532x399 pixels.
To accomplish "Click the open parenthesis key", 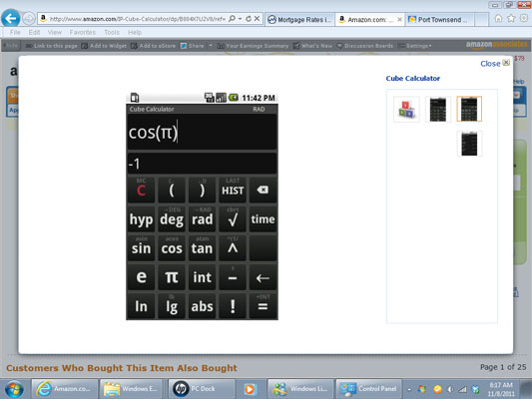I will (x=172, y=190).
